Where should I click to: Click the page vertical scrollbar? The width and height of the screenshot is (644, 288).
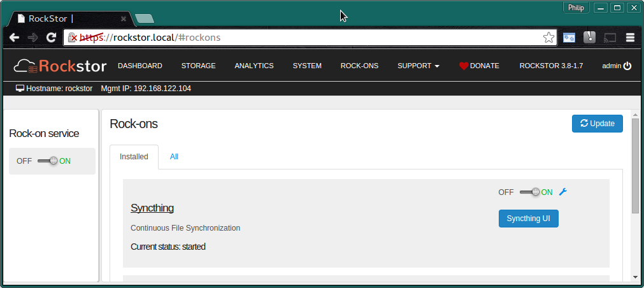pos(635,165)
